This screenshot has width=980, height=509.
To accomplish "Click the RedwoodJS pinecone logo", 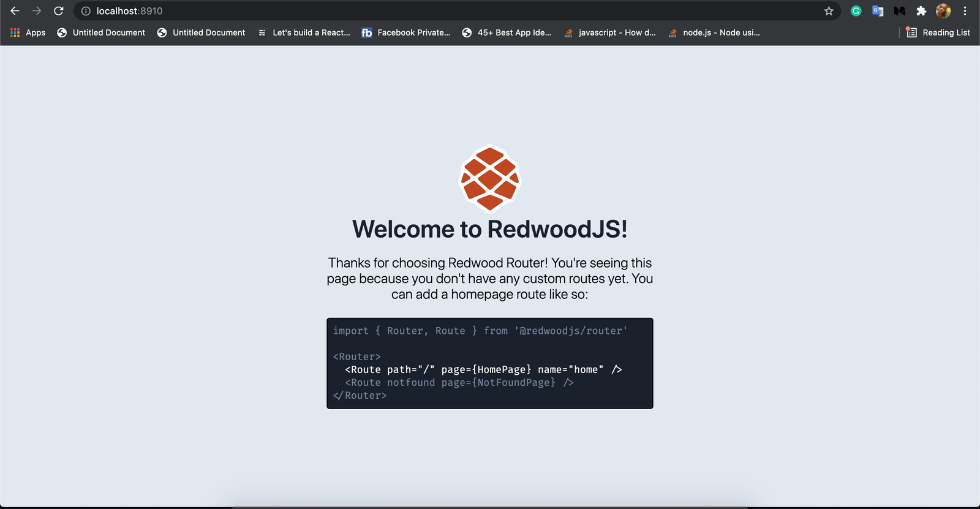I will [490, 178].
